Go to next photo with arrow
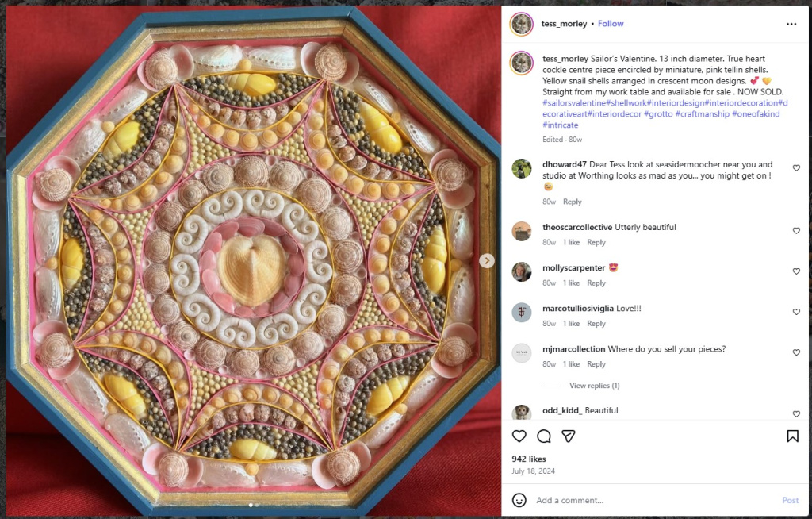This screenshot has height=519, width=812. [x=487, y=260]
